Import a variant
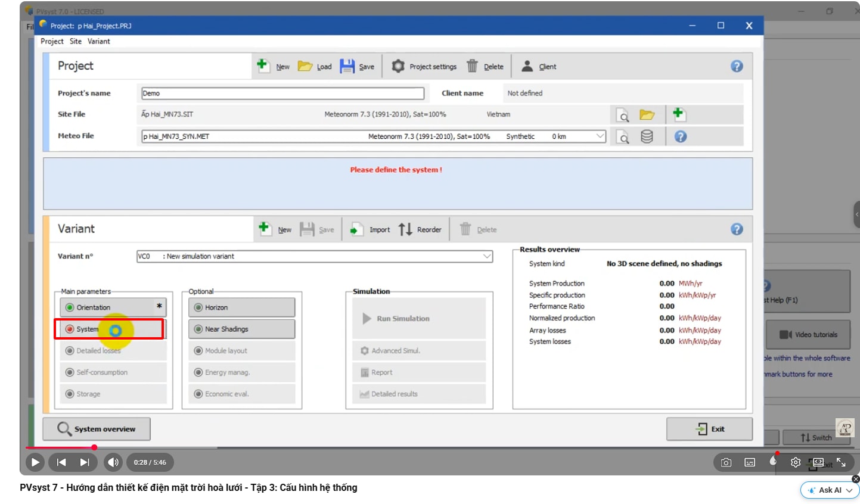 coord(370,229)
